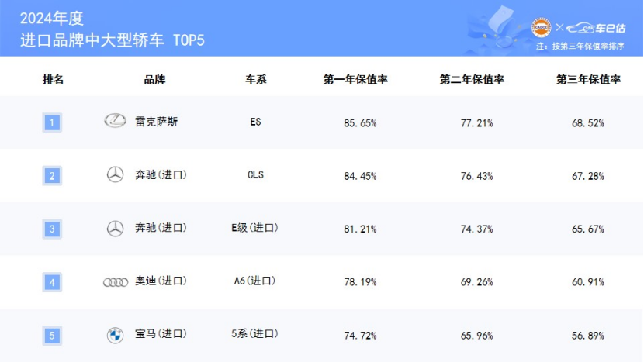
Task: Click the rank 3 number badge
Action: coord(51,229)
